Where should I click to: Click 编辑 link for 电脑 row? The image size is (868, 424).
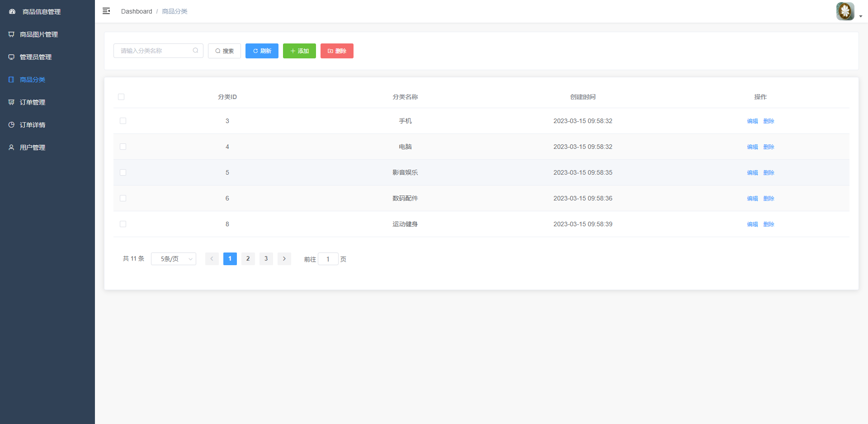752,147
